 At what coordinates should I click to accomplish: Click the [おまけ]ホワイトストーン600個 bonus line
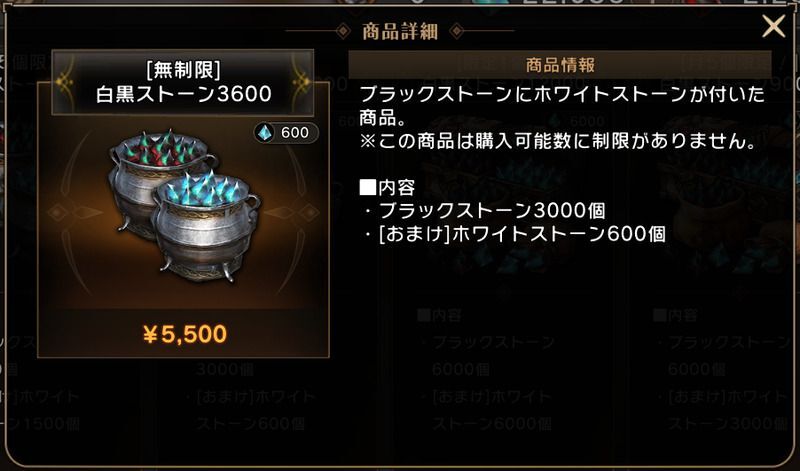coord(515,234)
